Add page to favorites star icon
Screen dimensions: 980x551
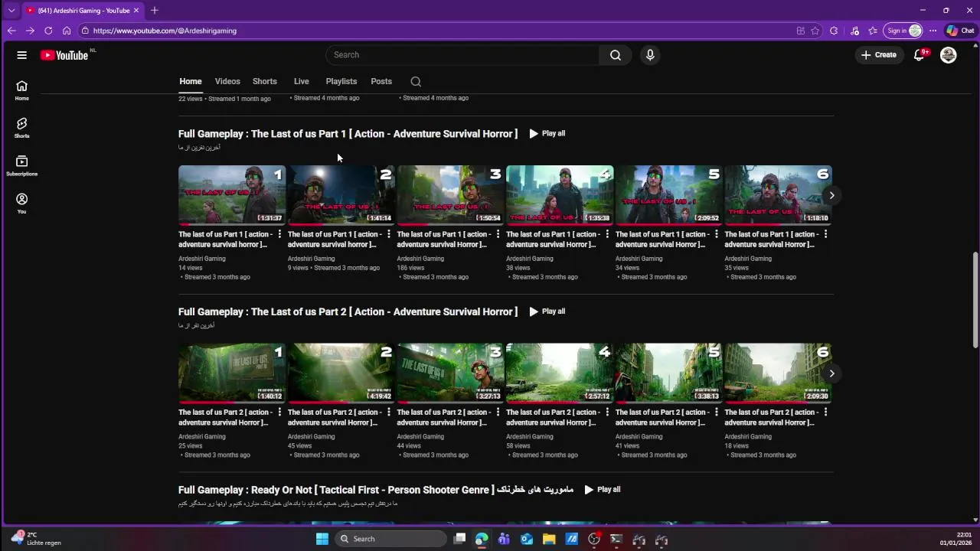(x=815, y=31)
